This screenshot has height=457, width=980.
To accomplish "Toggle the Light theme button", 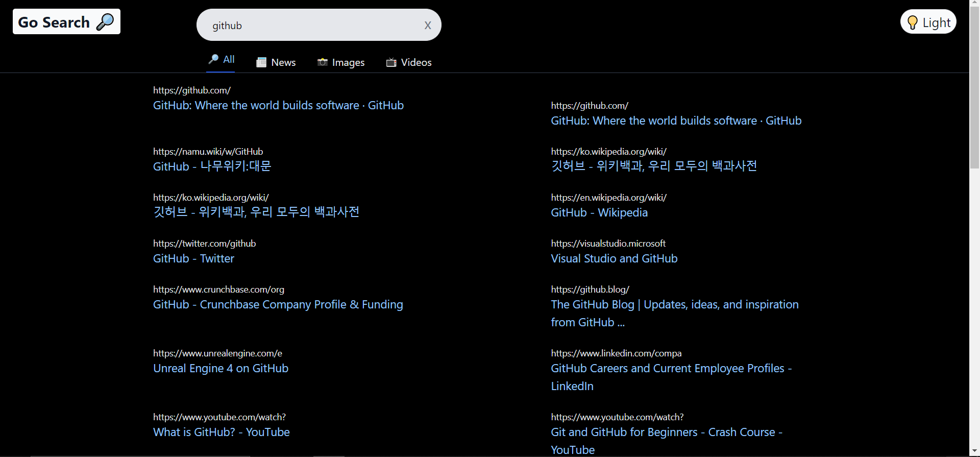I will pyautogui.click(x=928, y=22).
